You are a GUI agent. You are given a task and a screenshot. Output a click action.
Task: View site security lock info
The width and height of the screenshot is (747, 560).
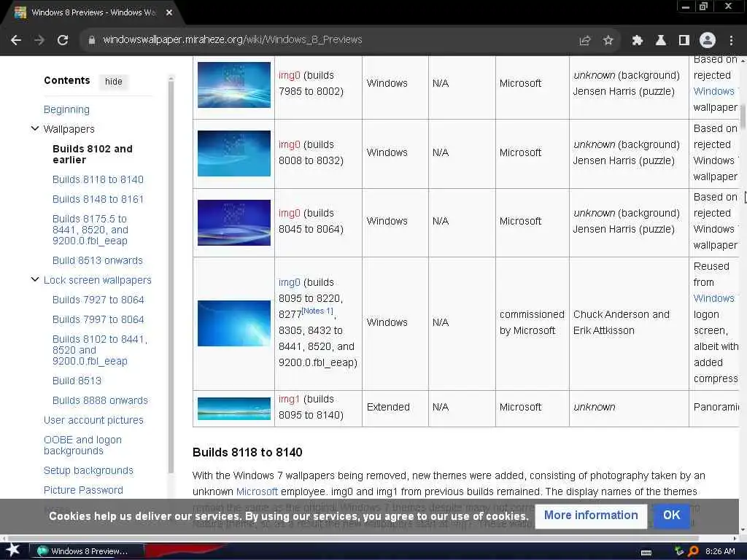click(91, 40)
